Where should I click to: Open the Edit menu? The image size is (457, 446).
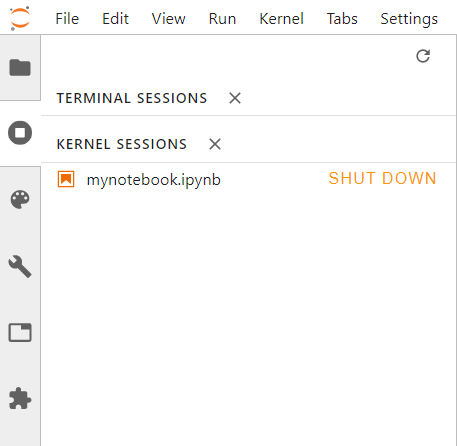115,19
